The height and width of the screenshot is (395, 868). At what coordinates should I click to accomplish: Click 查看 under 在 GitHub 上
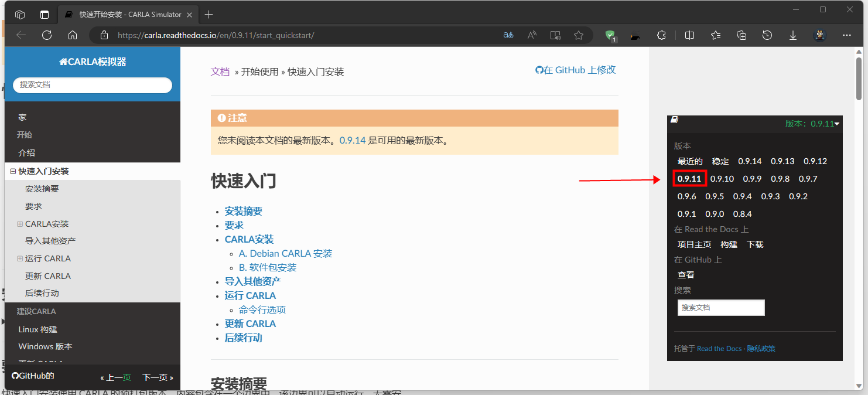pyautogui.click(x=686, y=275)
